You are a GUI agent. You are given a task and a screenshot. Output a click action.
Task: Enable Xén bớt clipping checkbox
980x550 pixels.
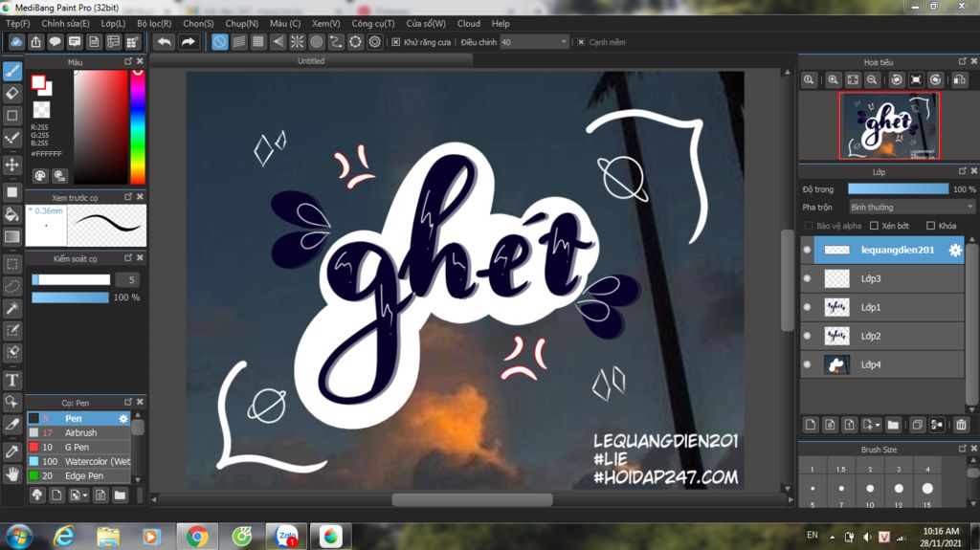tap(874, 226)
